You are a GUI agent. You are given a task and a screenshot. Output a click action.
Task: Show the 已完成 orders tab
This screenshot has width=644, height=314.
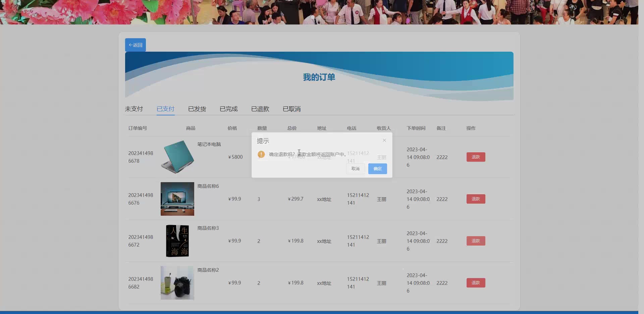point(229,109)
